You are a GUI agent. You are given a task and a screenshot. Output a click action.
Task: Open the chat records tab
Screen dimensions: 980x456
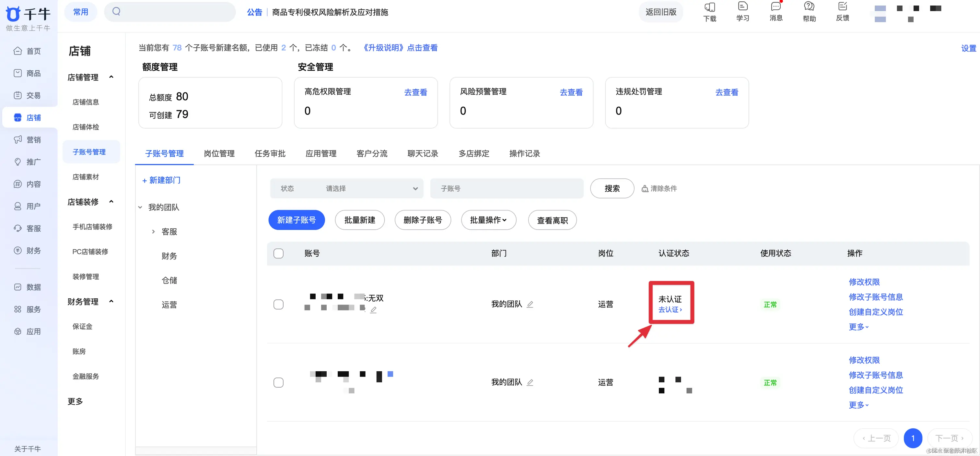click(x=423, y=153)
